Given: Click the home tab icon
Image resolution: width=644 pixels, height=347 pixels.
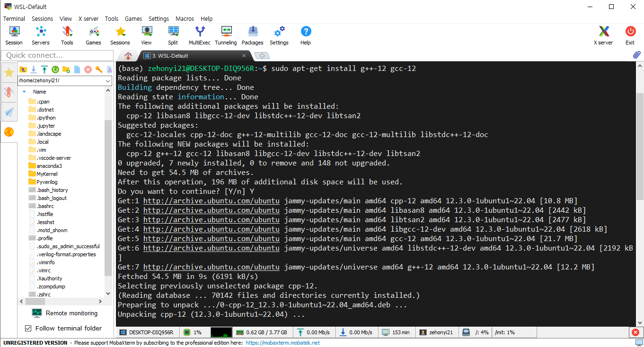Looking at the screenshot, I should click(x=128, y=55).
